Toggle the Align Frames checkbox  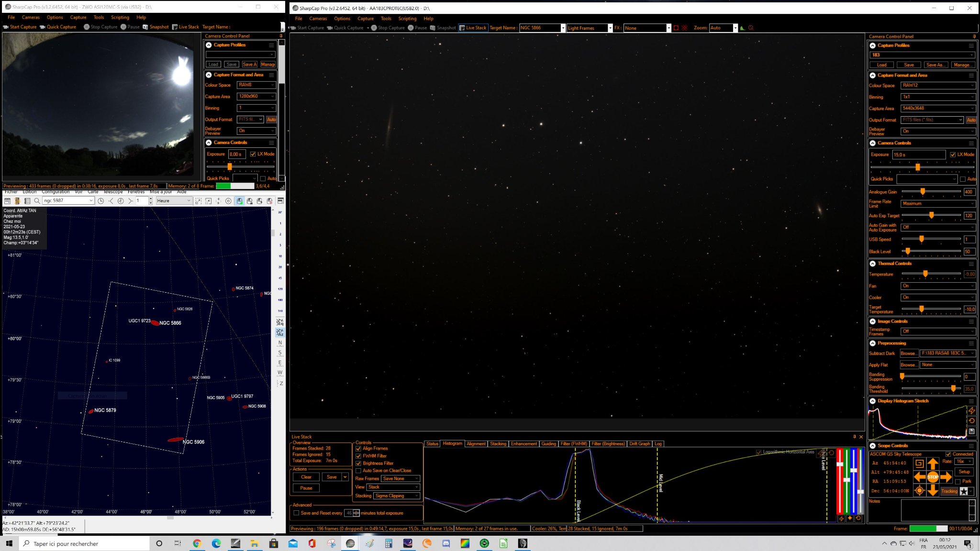(358, 449)
